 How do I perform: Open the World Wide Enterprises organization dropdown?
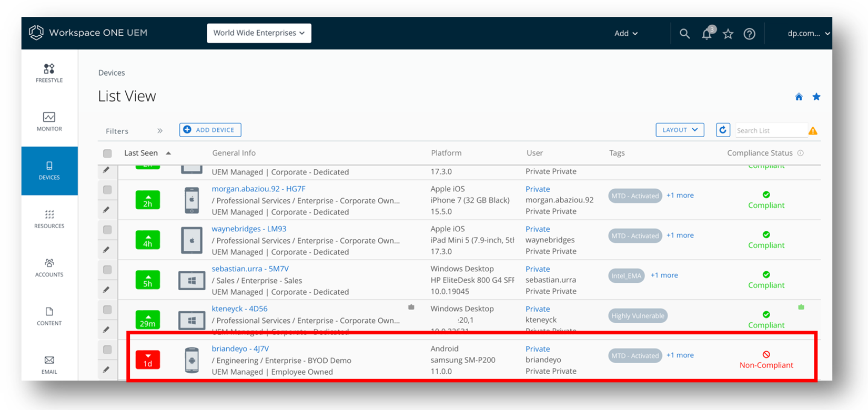pyautogui.click(x=259, y=33)
